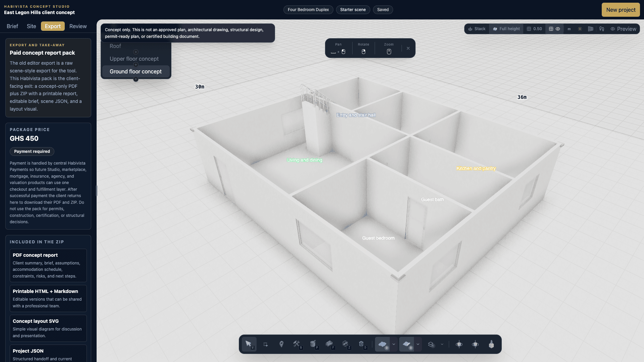Activate the marquee box-select tool
This screenshot has width=644, height=362.
tap(265, 344)
